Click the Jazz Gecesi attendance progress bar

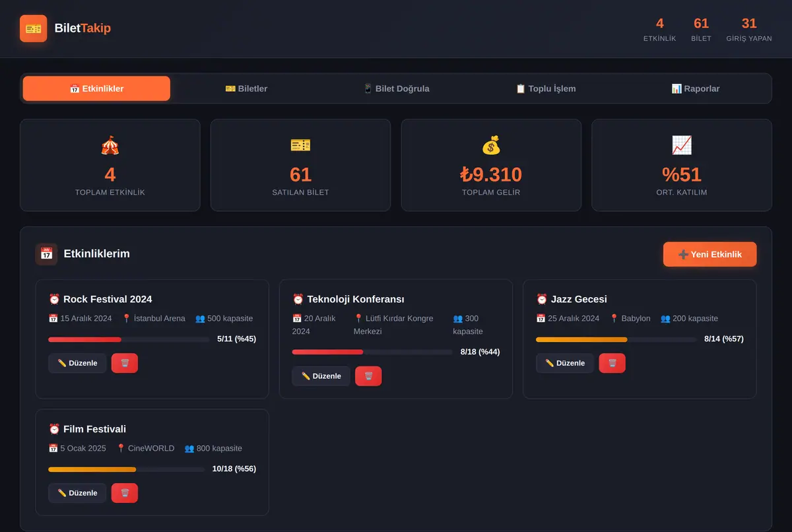616,339
